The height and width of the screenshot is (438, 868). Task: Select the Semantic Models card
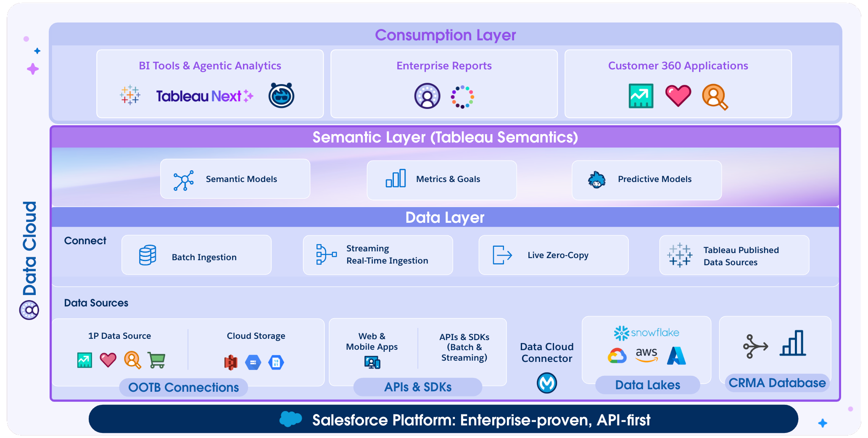click(x=235, y=179)
